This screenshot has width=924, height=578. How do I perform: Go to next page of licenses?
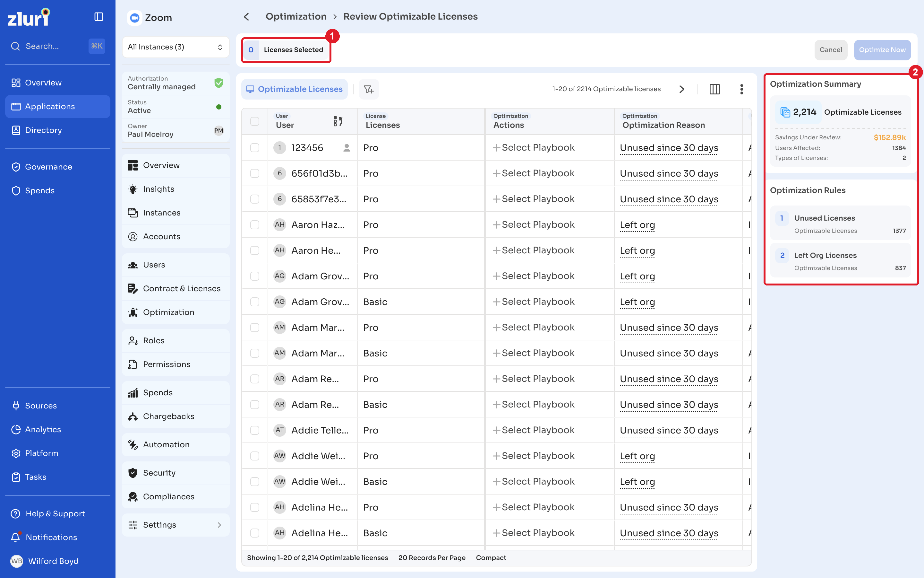681,89
